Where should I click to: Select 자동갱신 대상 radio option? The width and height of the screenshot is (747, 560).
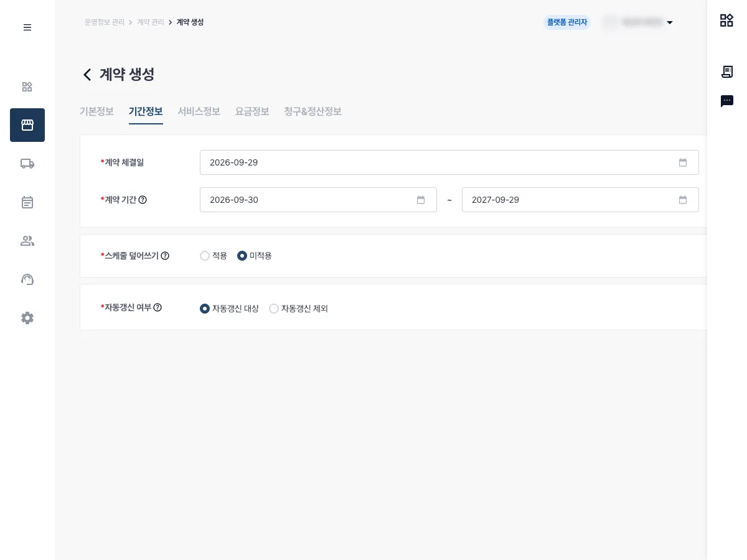pos(205,309)
